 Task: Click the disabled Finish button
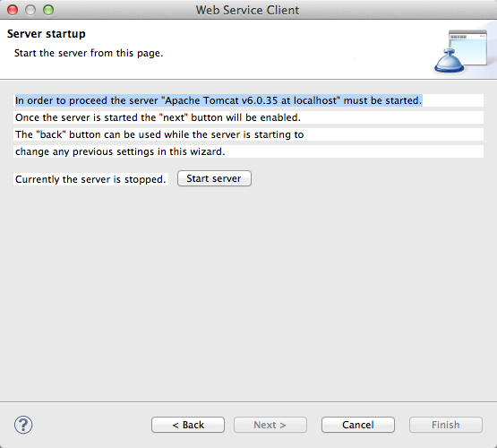tap(446, 425)
